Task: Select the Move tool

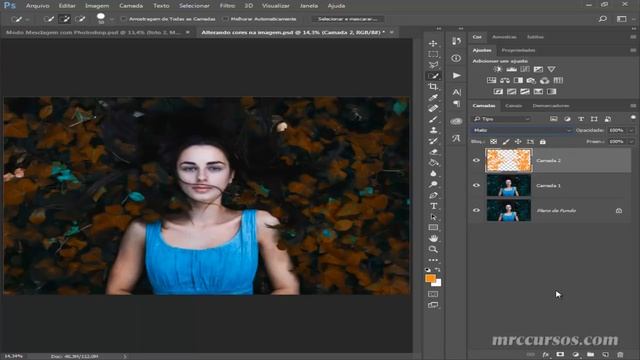Action: [x=433, y=43]
